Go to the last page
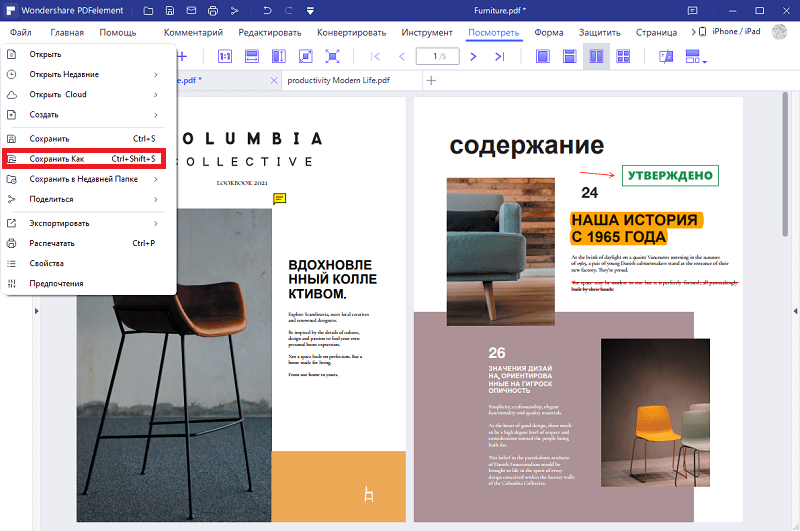 tap(499, 56)
